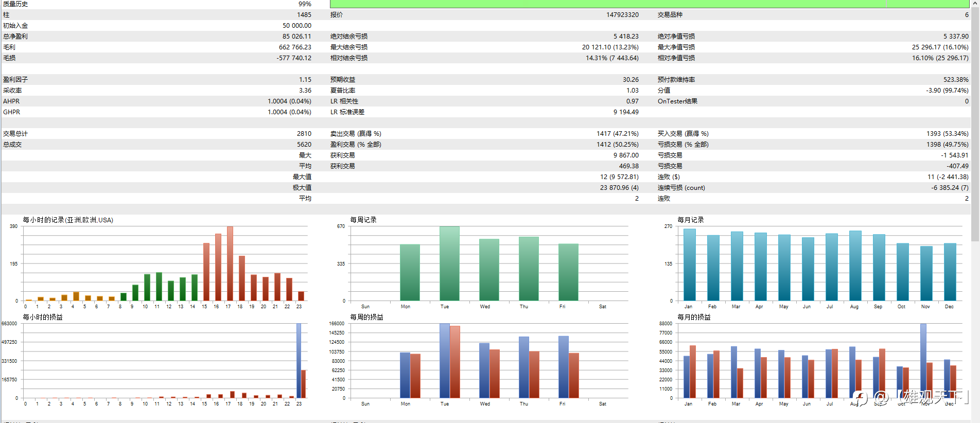Select largest loss trade '-1 543.91'

point(955,155)
